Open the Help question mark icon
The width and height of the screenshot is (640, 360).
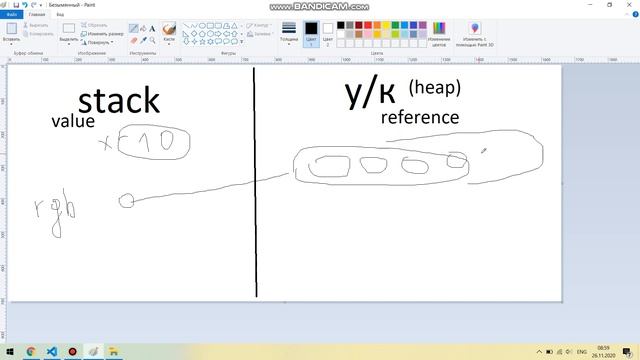coord(635,14)
